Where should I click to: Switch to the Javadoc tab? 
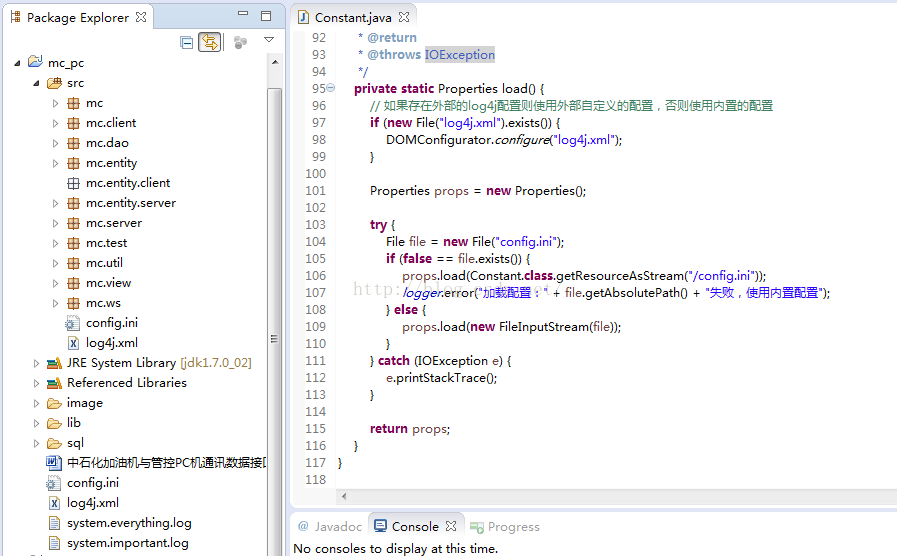click(x=331, y=526)
